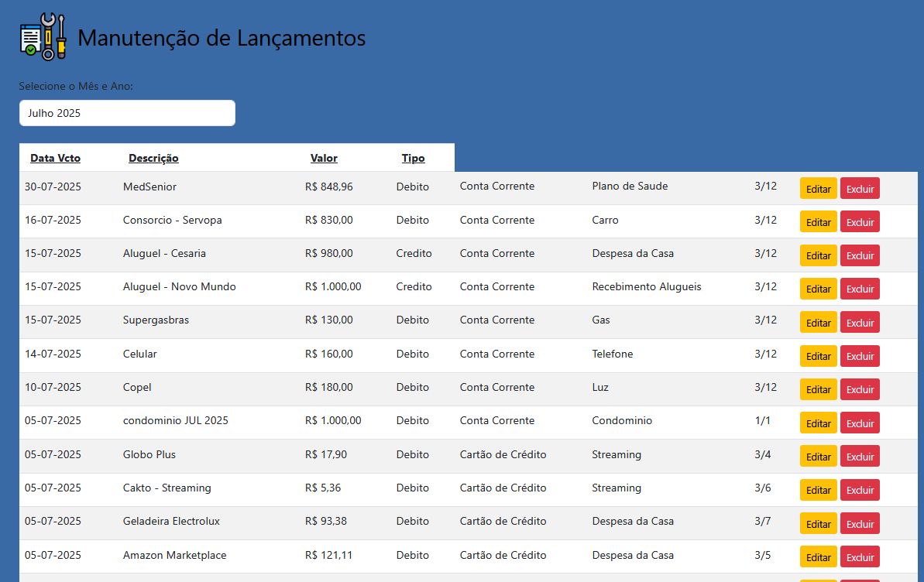
Task: Edit the Consorcio - Servopa entry
Action: click(x=818, y=222)
